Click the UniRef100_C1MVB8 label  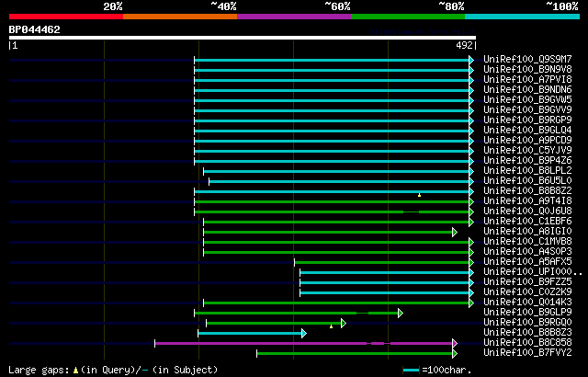pyautogui.click(x=527, y=242)
